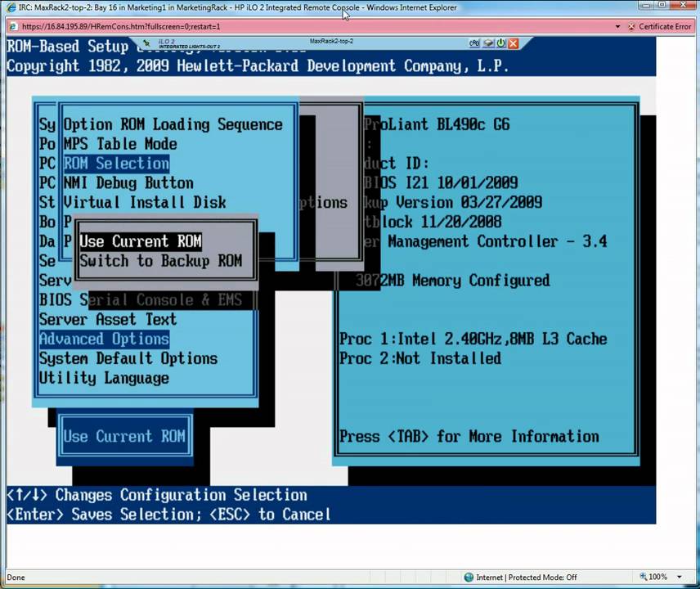
Task: Select Server Asset Text menu item
Action: (x=108, y=319)
